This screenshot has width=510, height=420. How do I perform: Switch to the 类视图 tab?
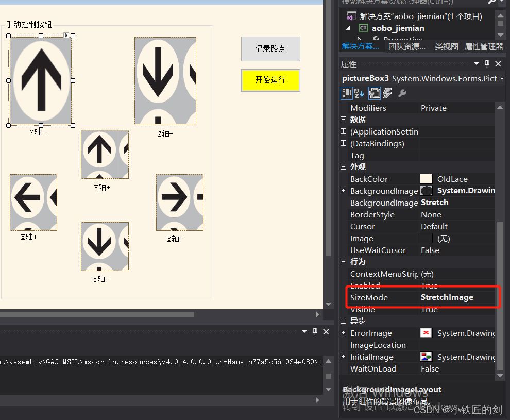(x=447, y=46)
